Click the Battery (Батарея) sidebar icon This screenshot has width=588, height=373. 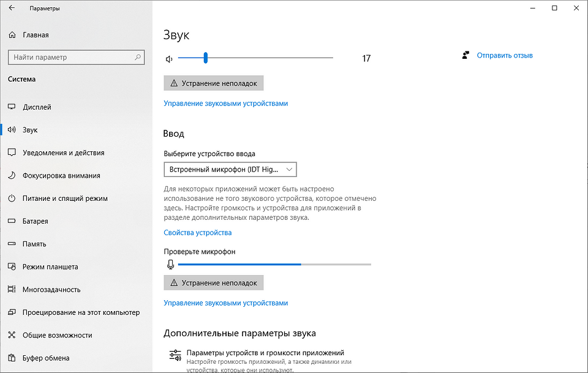coord(12,221)
